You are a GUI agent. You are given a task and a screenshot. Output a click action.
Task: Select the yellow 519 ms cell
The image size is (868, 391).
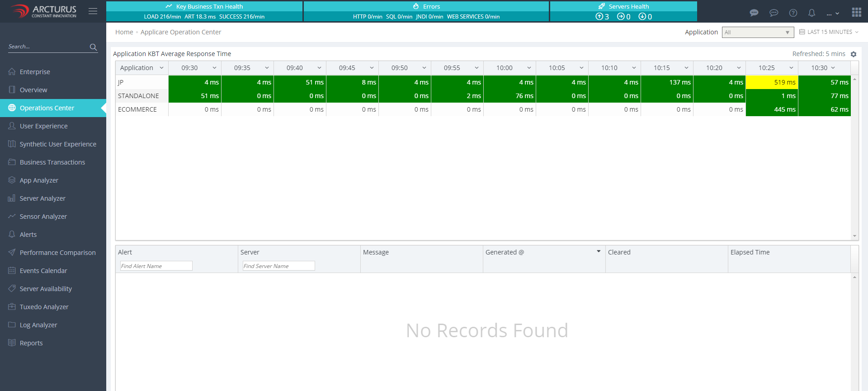[772, 82]
